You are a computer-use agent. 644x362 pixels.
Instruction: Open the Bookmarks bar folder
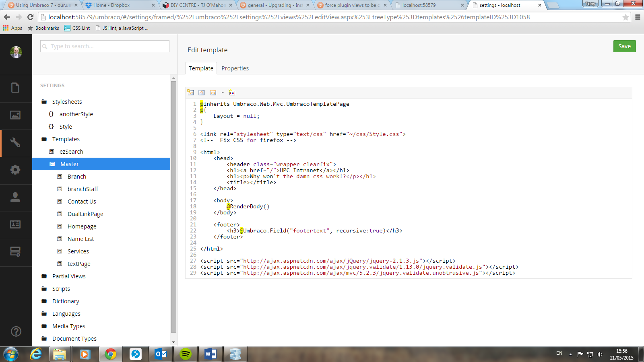43,28
